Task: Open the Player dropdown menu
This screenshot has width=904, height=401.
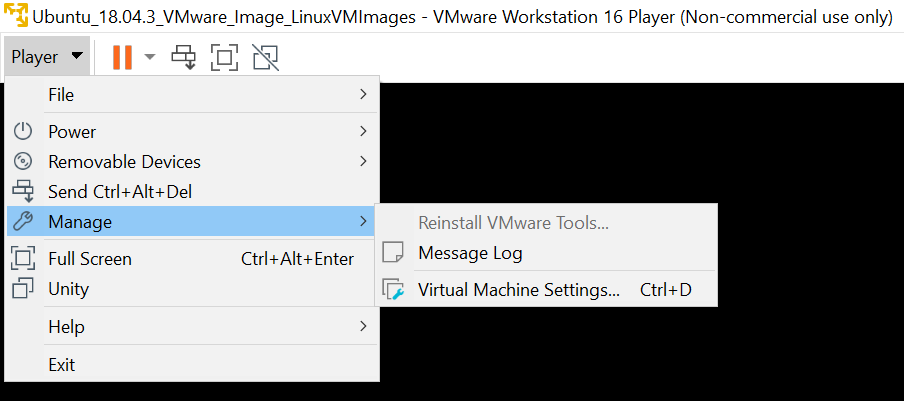Action: 47,57
